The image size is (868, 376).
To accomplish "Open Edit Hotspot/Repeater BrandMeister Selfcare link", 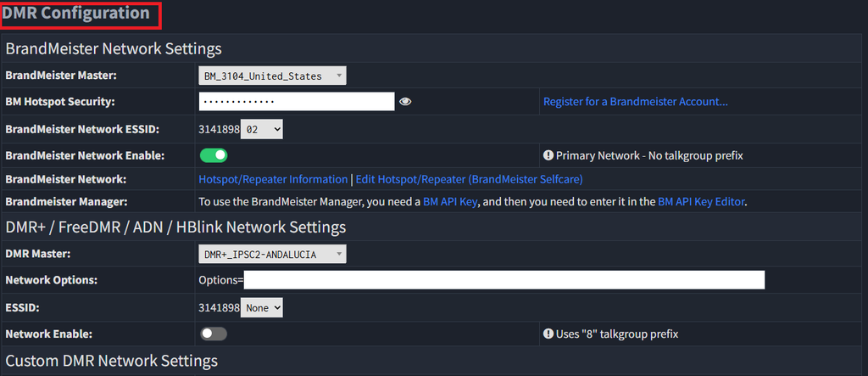I will (469, 179).
